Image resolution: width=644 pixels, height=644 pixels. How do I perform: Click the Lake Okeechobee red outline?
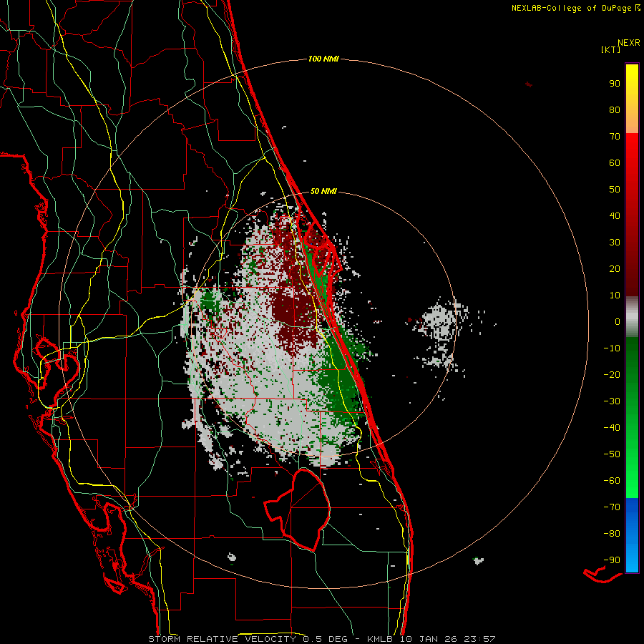[298, 509]
